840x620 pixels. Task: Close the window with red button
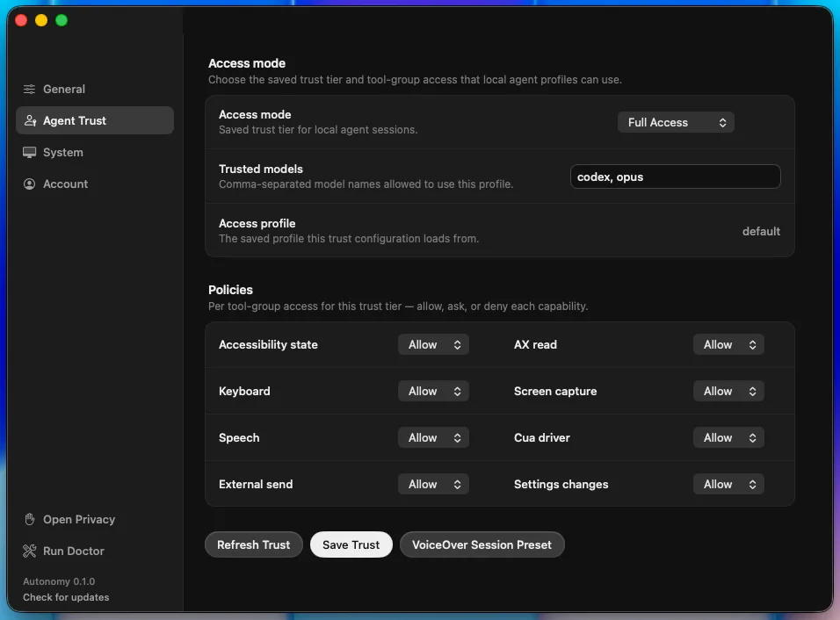point(21,20)
